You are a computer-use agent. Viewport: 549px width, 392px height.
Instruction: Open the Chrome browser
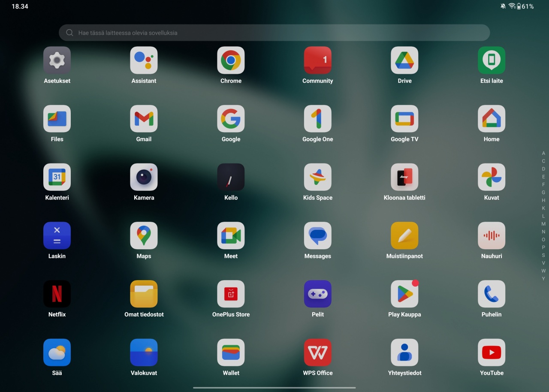coord(231,60)
